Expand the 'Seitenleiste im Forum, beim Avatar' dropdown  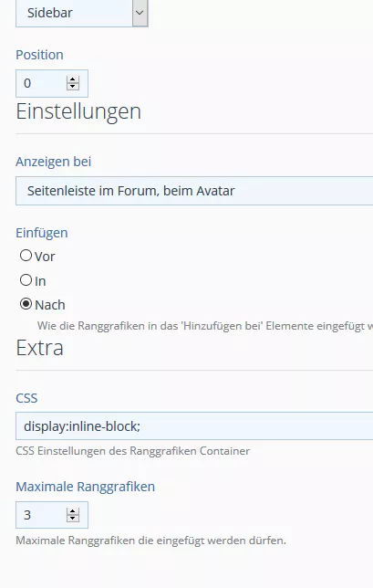point(194,191)
